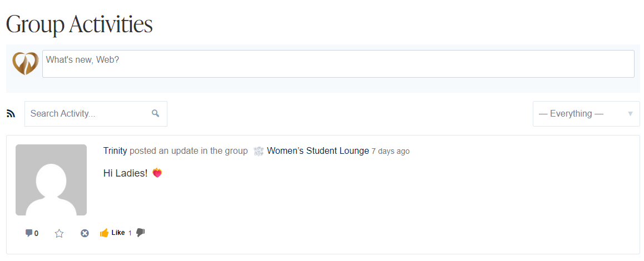Click into the Search Activity field
Viewport: 644px width, 261px height.
click(x=89, y=114)
